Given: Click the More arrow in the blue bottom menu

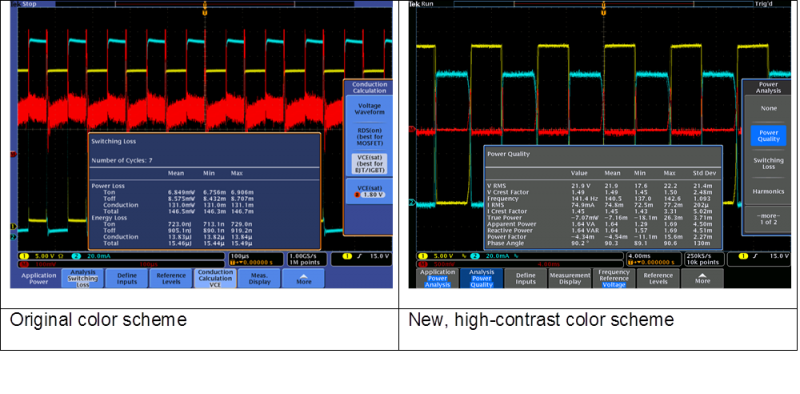Looking at the screenshot, I should pos(303,278).
